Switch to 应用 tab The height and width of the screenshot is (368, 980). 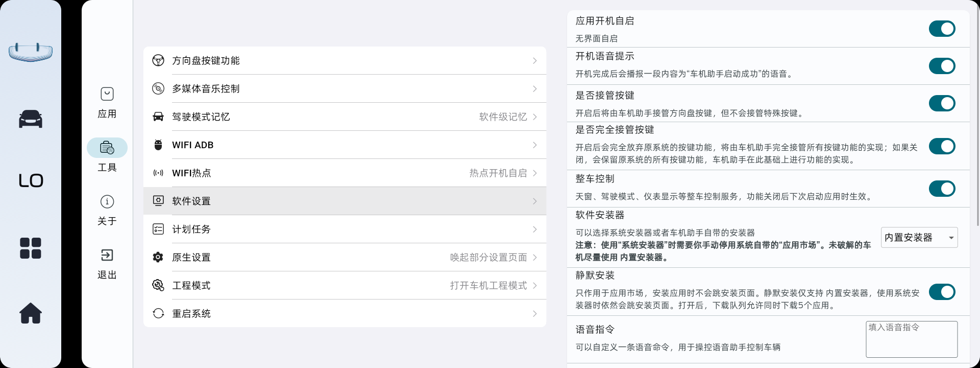coord(107,102)
